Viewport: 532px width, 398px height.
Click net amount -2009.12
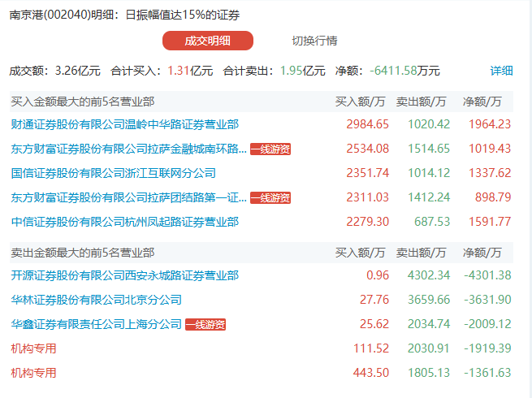coord(487,324)
